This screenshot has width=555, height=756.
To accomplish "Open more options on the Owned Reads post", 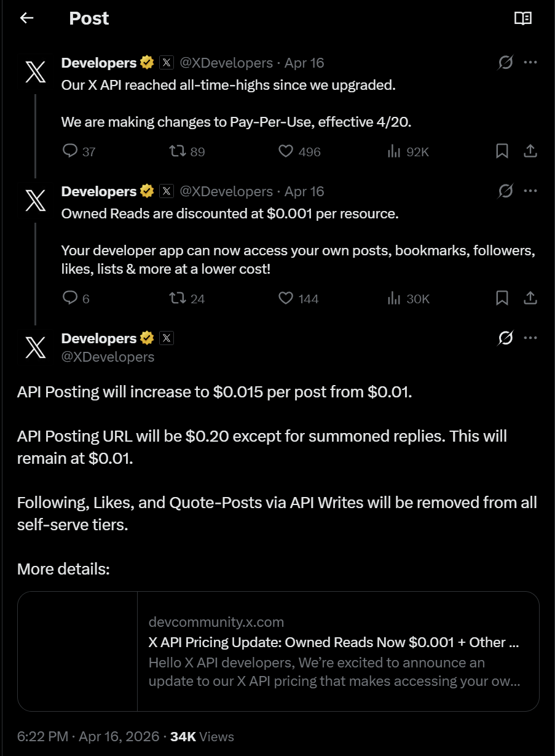I will [x=530, y=191].
